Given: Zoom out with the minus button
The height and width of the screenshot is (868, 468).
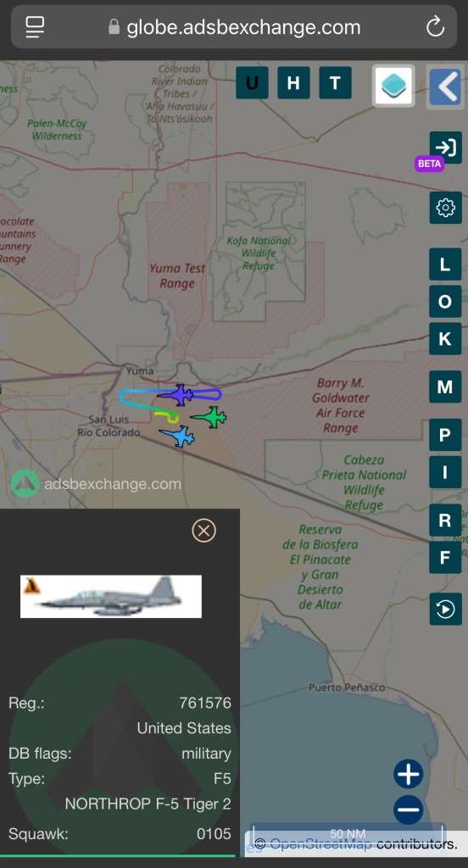Looking at the screenshot, I should click(408, 810).
